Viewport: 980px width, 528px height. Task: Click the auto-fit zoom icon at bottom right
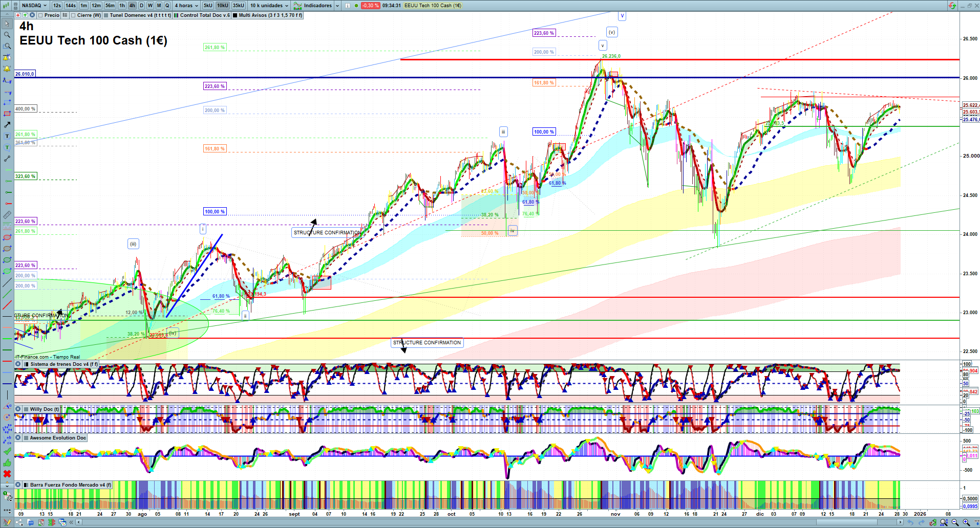pos(944,522)
